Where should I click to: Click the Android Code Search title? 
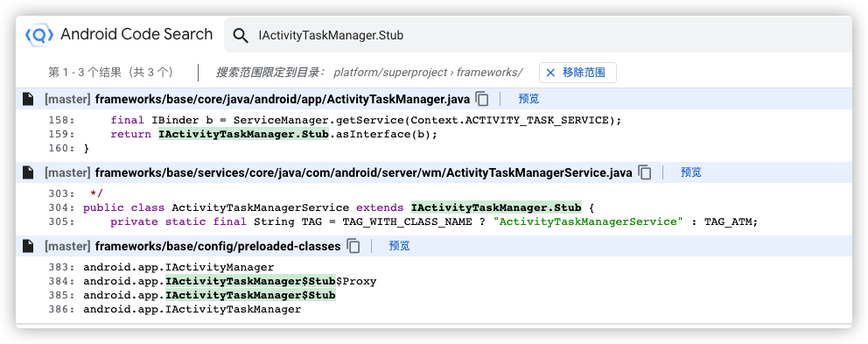136,34
